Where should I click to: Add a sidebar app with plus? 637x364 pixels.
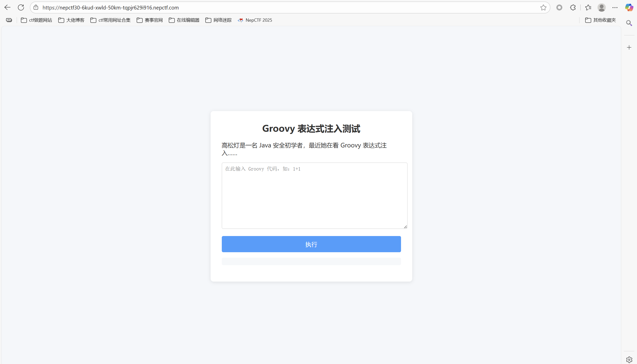tap(629, 48)
